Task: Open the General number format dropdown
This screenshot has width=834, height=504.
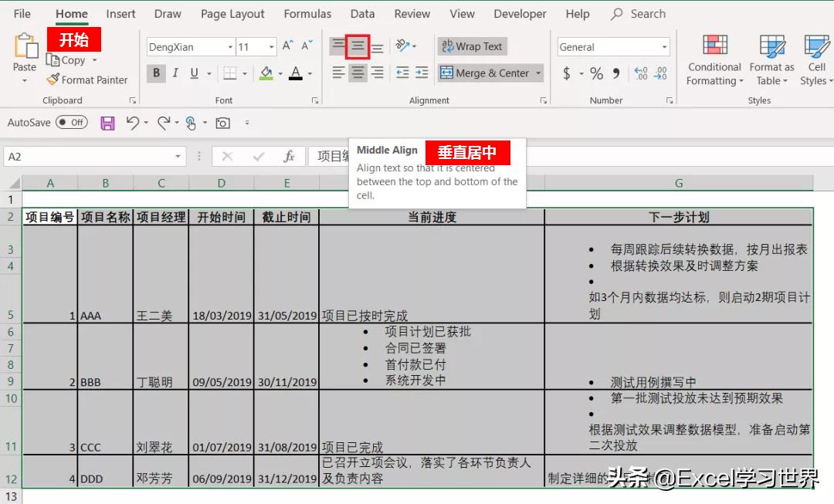Action: pos(666,47)
